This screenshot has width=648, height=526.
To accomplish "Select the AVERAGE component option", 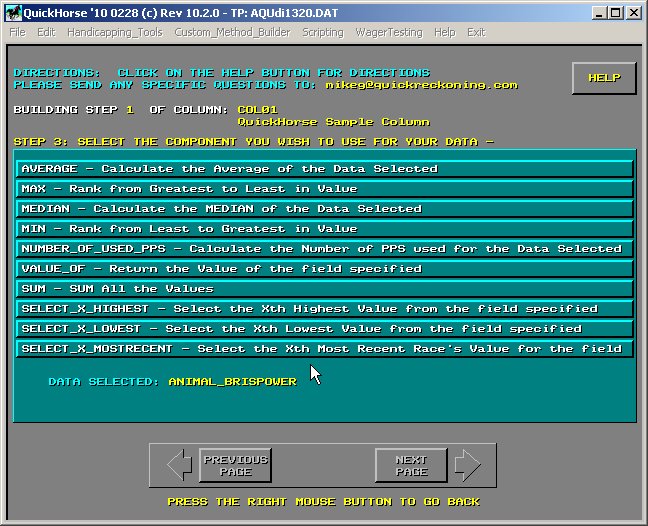I will point(325,169).
